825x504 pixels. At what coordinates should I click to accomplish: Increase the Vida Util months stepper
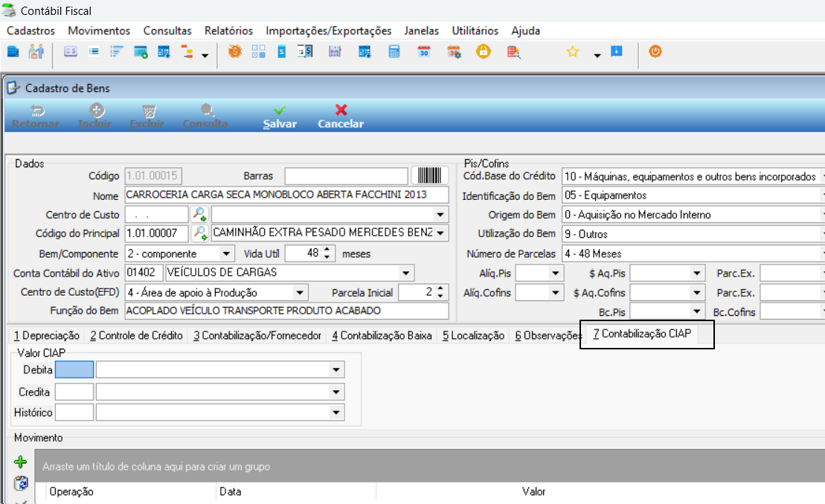point(327,250)
